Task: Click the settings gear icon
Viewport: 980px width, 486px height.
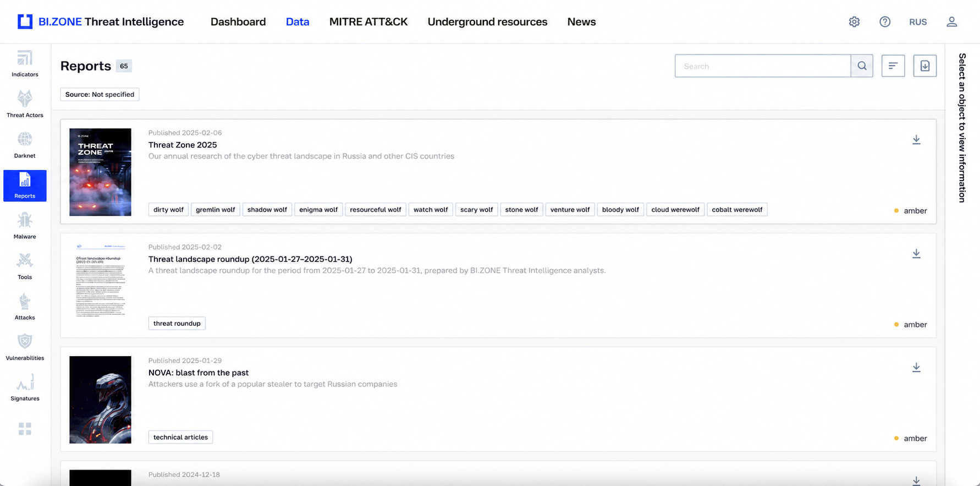Action: pyautogui.click(x=854, y=22)
